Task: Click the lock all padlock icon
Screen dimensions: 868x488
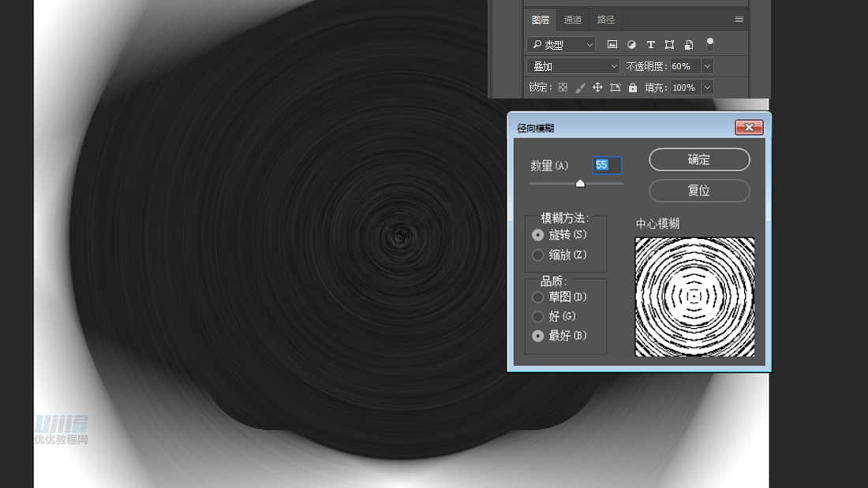Action: (x=632, y=88)
